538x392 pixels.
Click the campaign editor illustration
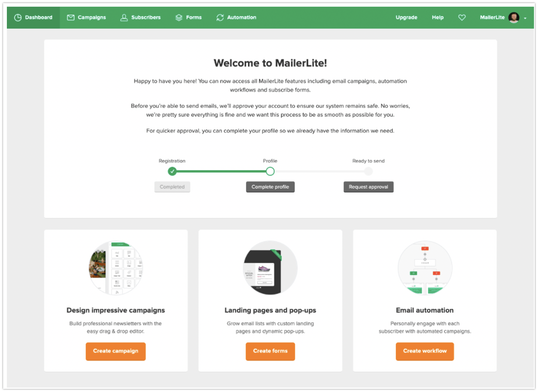click(116, 268)
